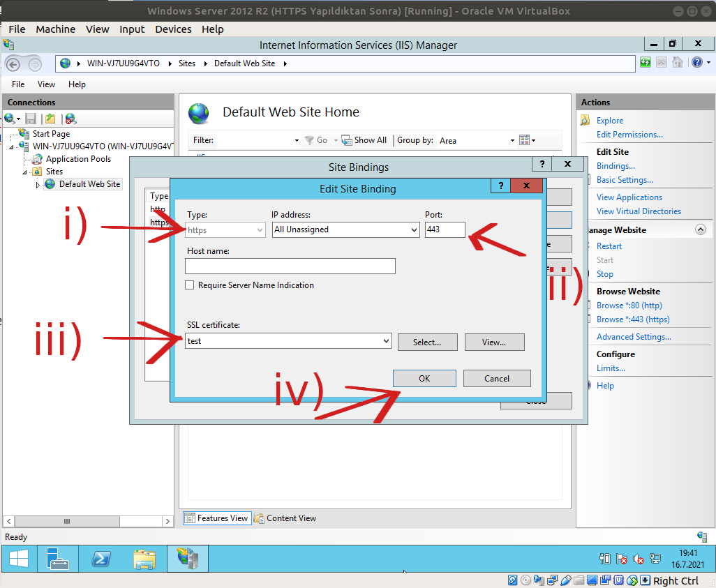Open Server Manager from the taskbar
Viewport: 716px width, 588px height.
57,558
